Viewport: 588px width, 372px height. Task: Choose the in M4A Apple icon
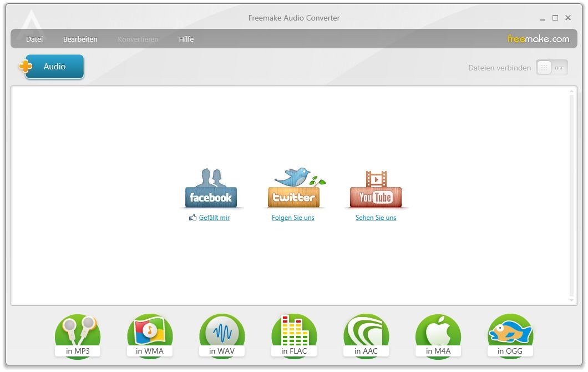tap(438, 336)
